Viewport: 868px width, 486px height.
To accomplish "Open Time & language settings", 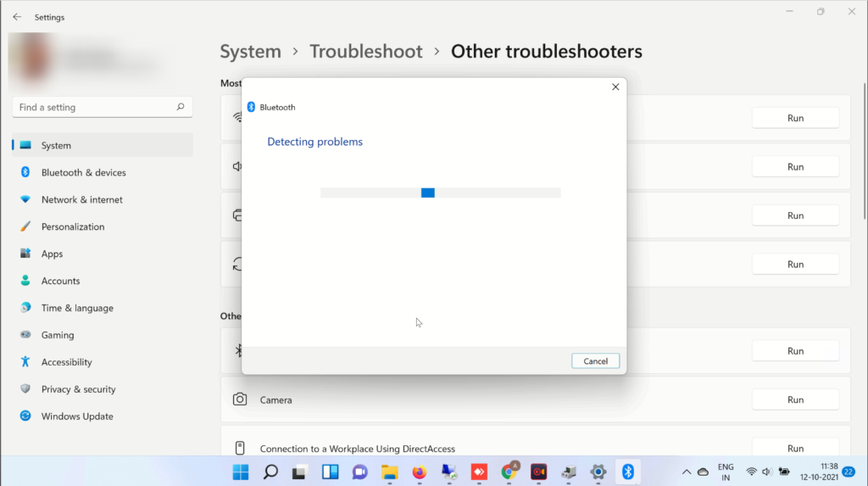I will point(103,308).
